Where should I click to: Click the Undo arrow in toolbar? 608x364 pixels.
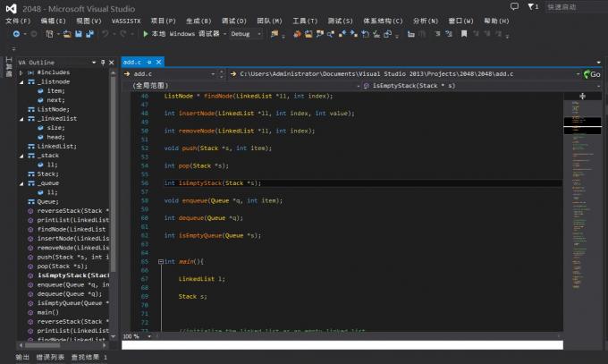pyautogui.click(x=106, y=34)
